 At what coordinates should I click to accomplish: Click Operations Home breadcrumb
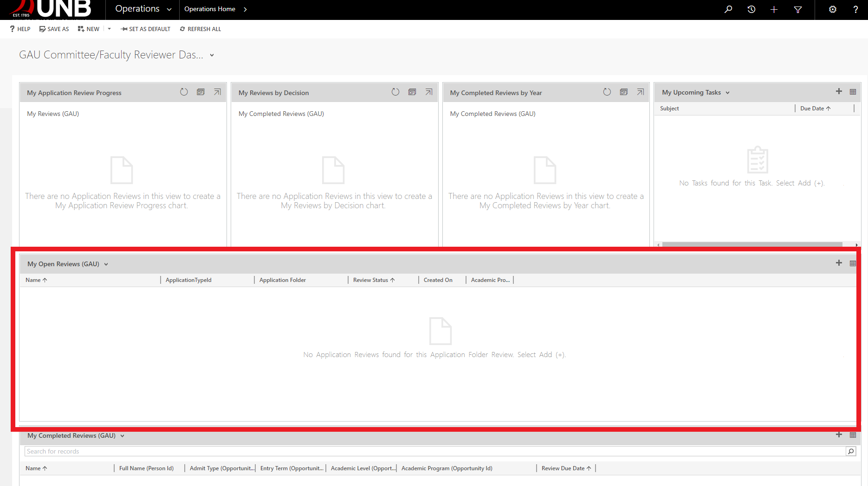210,9
